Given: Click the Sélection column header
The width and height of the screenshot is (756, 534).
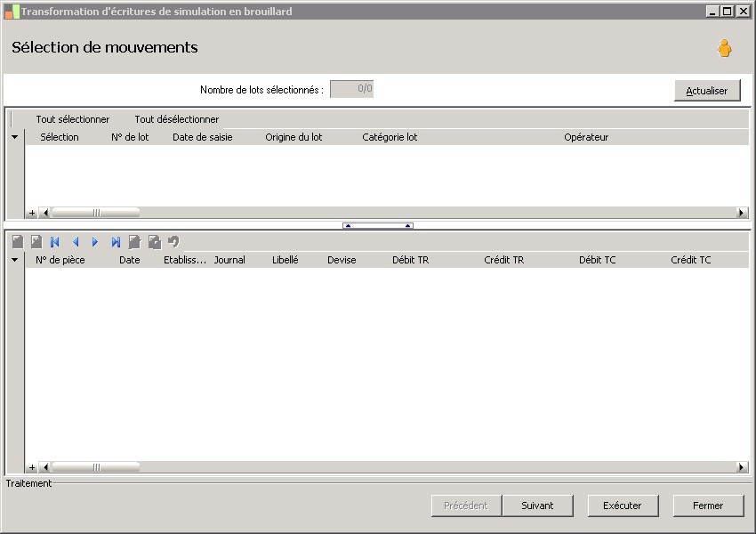Looking at the screenshot, I should (x=60, y=137).
